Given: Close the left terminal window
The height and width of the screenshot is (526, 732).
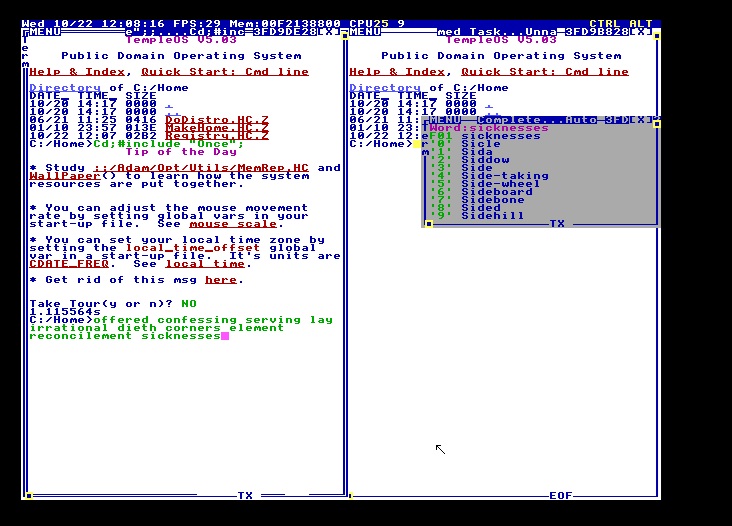Looking at the screenshot, I should tap(330, 32).
